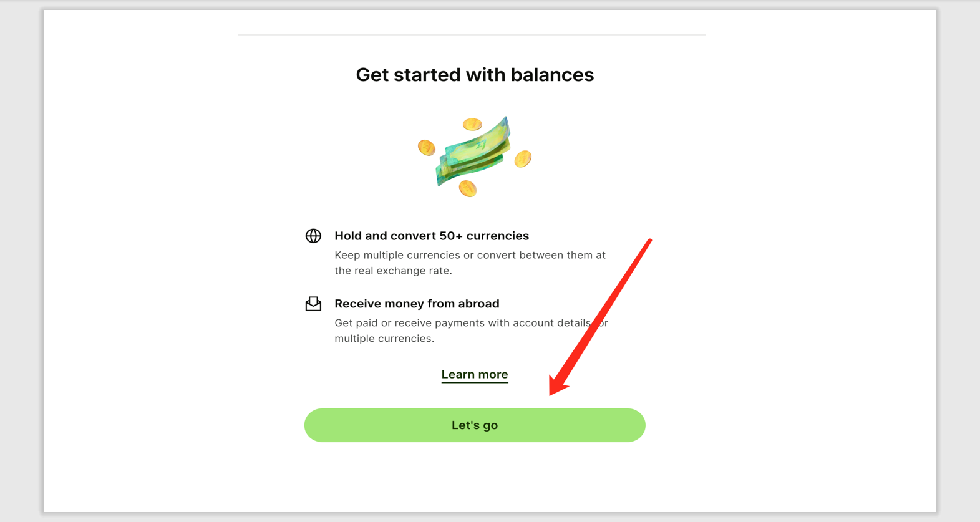This screenshot has height=522, width=980.
Task: Select "Receive money from abroad" heading
Action: pyautogui.click(x=417, y=304)
